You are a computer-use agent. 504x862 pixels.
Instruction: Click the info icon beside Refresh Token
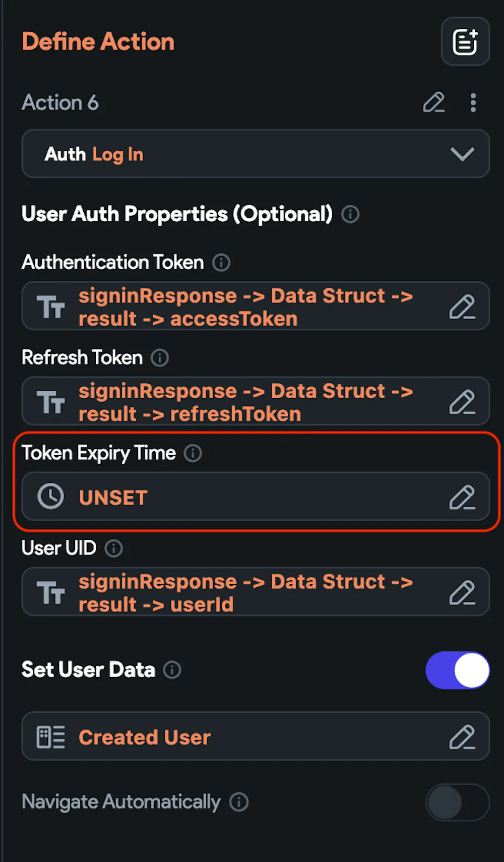[160, 358]
